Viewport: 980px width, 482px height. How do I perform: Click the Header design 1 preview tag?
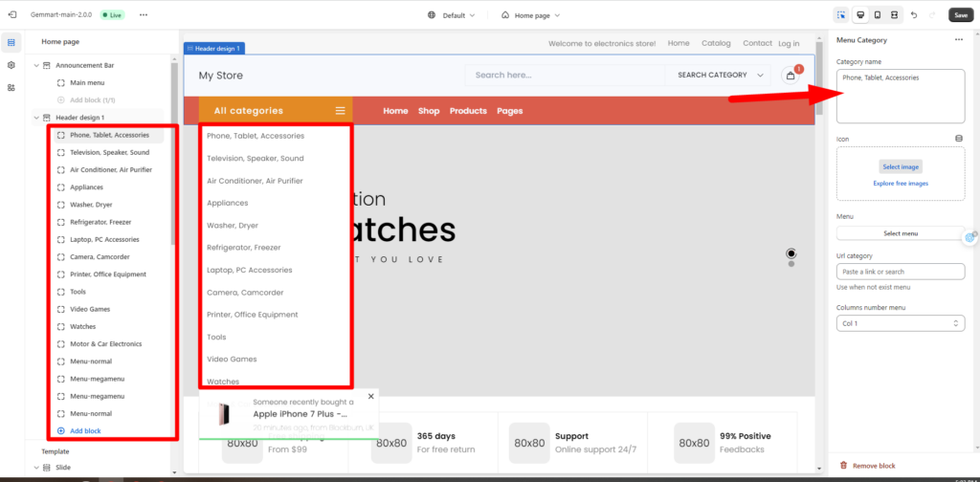213,48
